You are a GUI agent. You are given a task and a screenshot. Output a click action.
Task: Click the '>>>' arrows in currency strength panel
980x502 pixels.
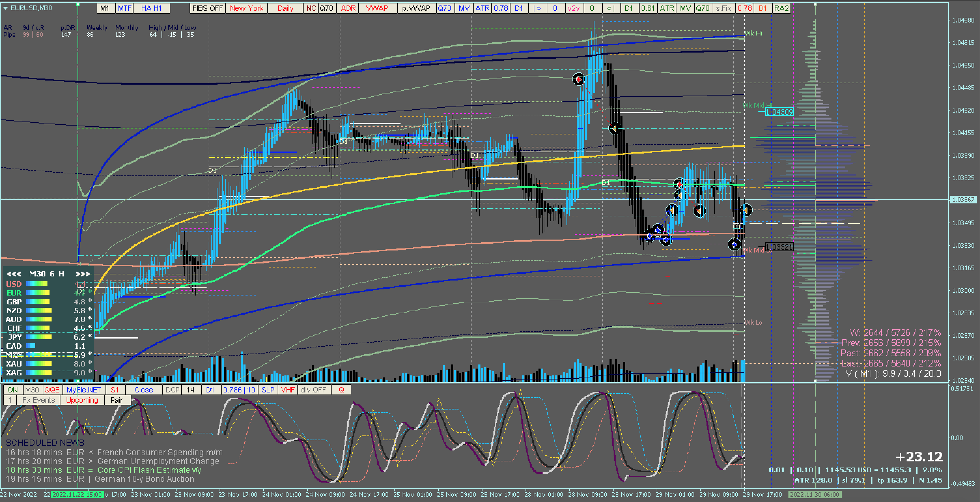click(83, 274)
